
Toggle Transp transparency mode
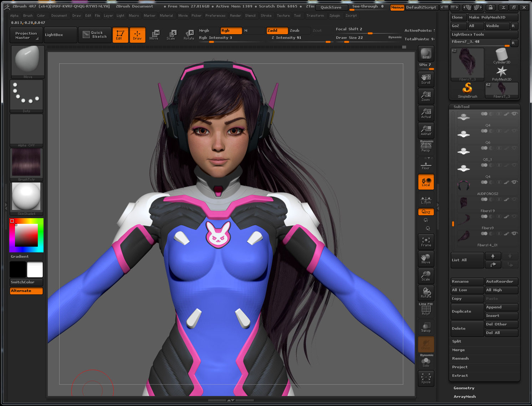[x=426, y=327]
